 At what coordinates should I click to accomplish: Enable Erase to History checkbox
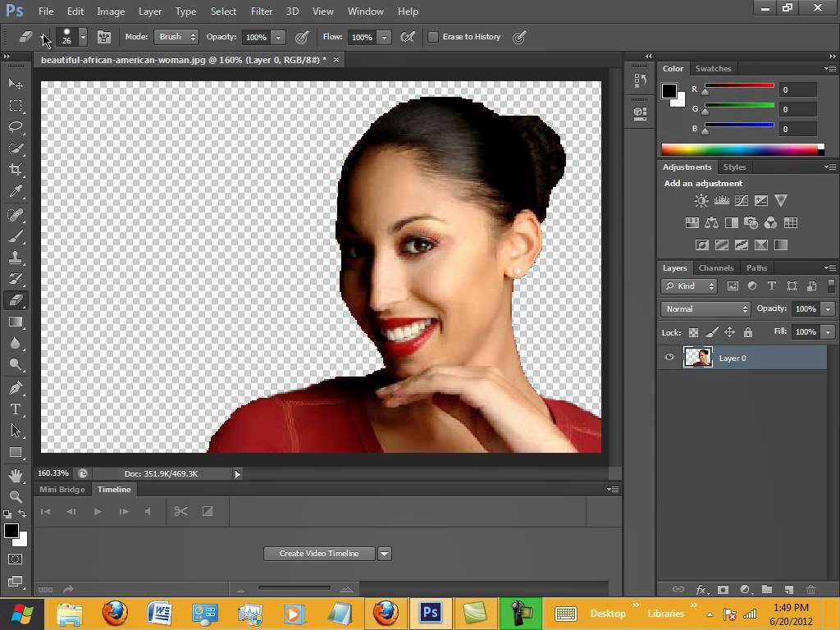click(433, 37)
